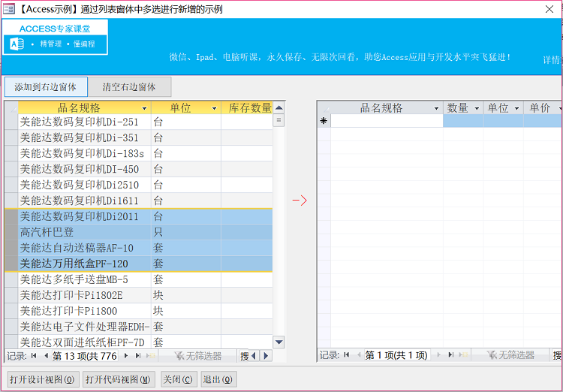Click empty 数量 cell in right new row

click(463, 121)
